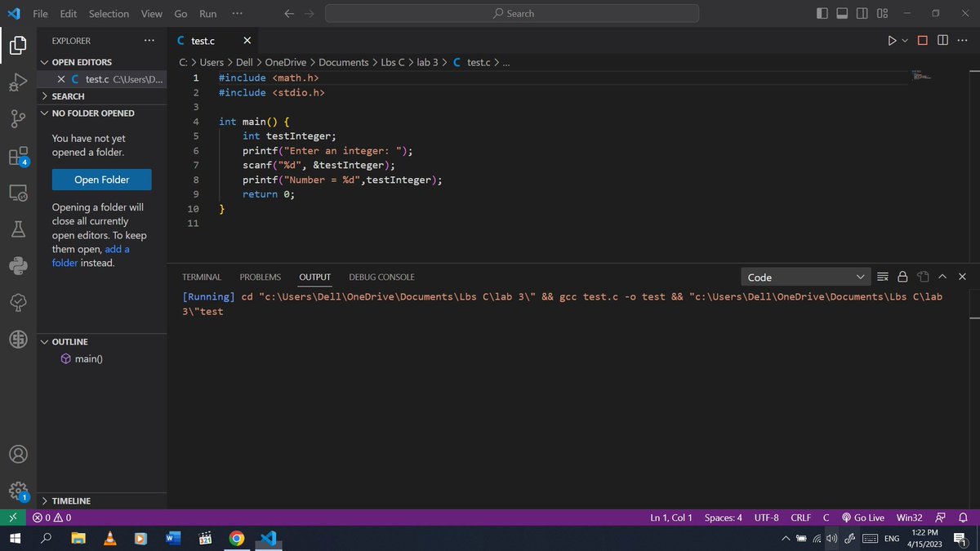
Task: Toggle auto-scroll lock in Output panel
Action: tap(902, 276)
